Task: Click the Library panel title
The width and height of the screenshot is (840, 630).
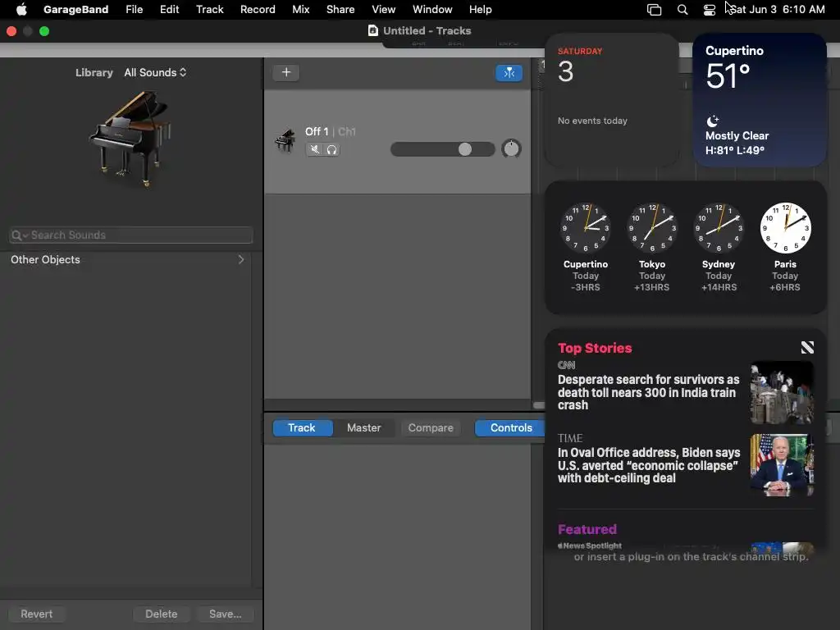Action: (94, 72)
